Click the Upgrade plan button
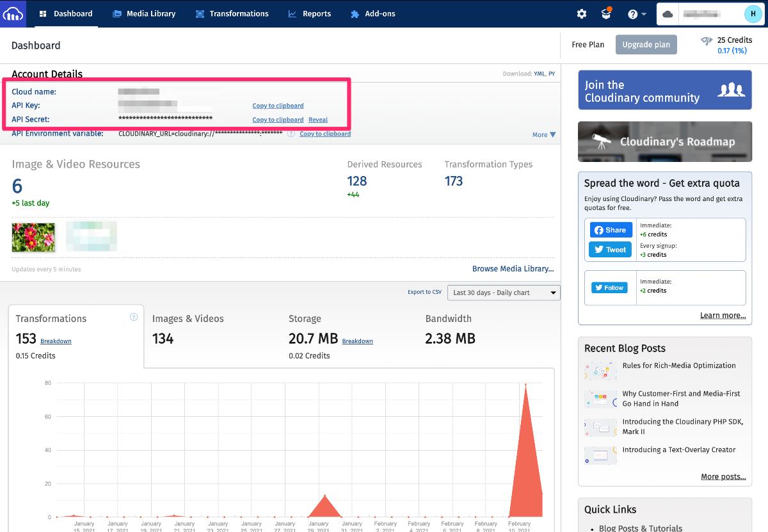 (x=646, y=45)
